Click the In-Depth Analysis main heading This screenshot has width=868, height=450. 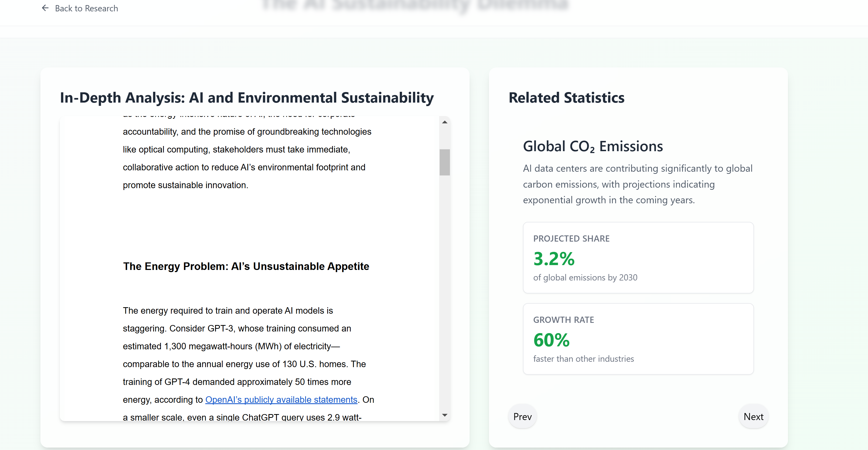247,98
